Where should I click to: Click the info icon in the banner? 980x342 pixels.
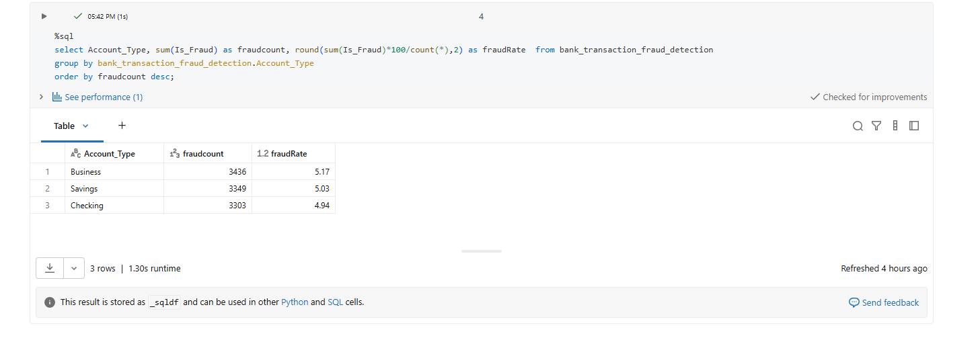(50, 302)
